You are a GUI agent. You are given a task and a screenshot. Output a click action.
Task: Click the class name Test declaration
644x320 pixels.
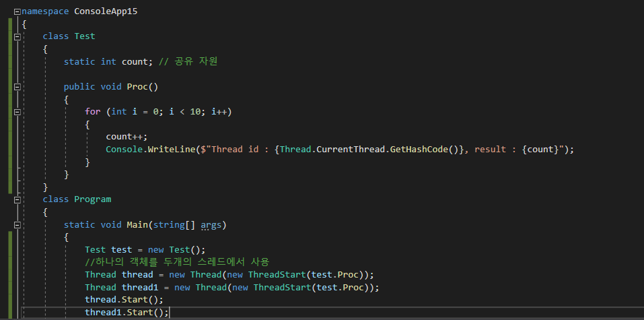[x=85, y=36]
